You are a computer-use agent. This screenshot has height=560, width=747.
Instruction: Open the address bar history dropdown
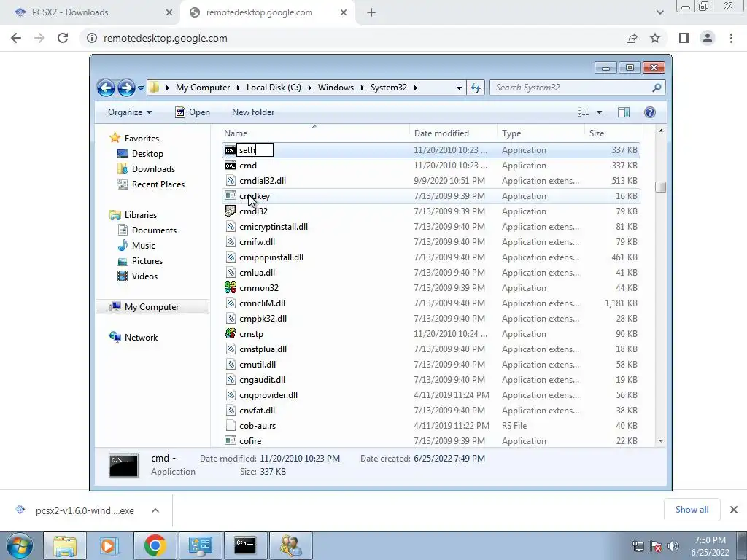pos(459,87)
